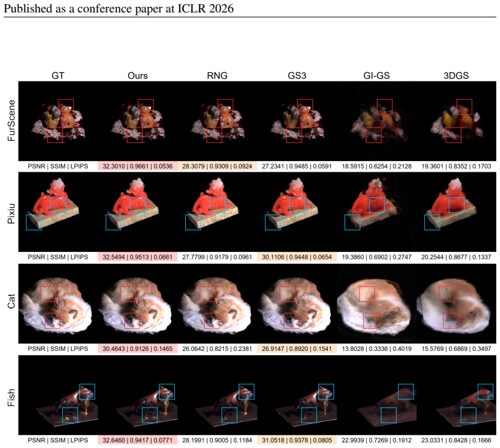Image resolution: width=500 pixels, height=448 pixels.
Task: Click the Cat row label
Action: [11, 302]
